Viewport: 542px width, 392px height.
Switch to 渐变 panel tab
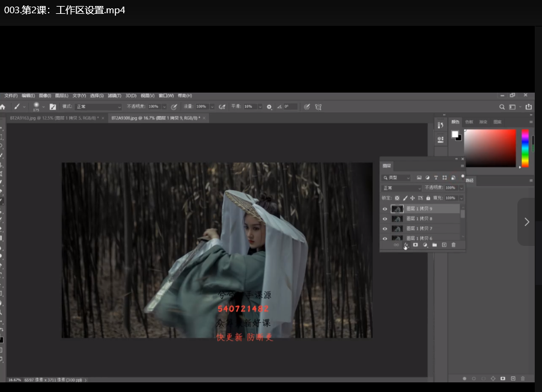[483, 122]
